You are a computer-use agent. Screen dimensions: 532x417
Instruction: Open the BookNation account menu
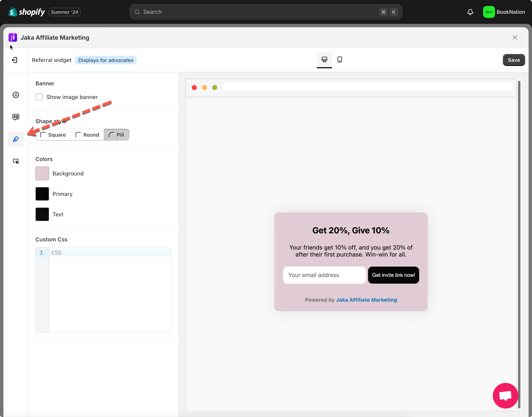click(x=504, y=12)
